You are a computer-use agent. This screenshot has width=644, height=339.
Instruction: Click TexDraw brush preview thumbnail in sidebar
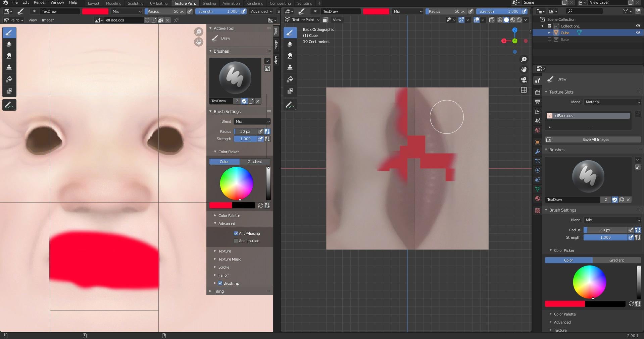pos(235,78)
